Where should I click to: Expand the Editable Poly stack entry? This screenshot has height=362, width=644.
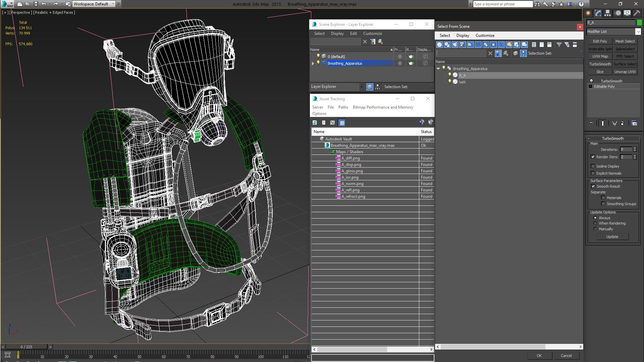pos(591,86)
